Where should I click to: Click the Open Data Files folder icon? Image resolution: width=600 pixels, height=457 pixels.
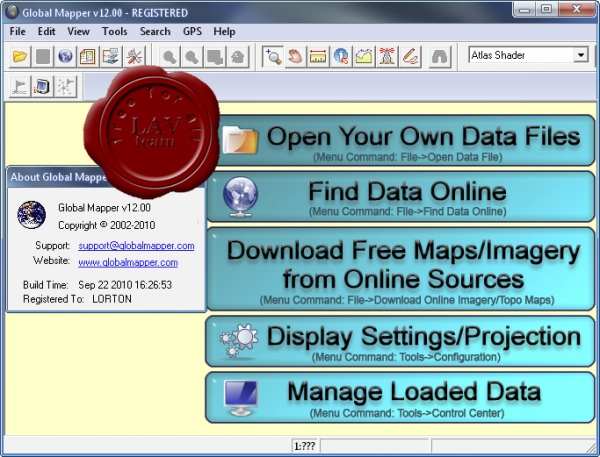pyautogui.click(x=20, y=57)
